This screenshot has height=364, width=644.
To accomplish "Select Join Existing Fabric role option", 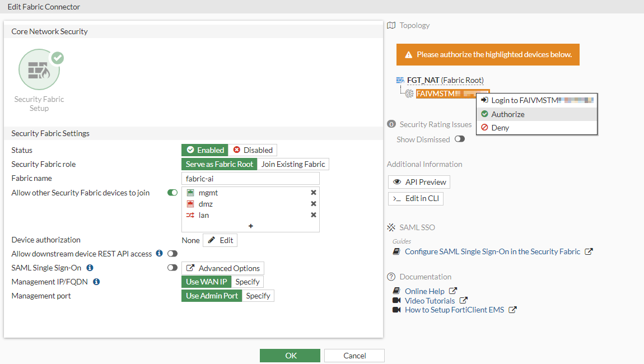I will (x=293, y=164).
